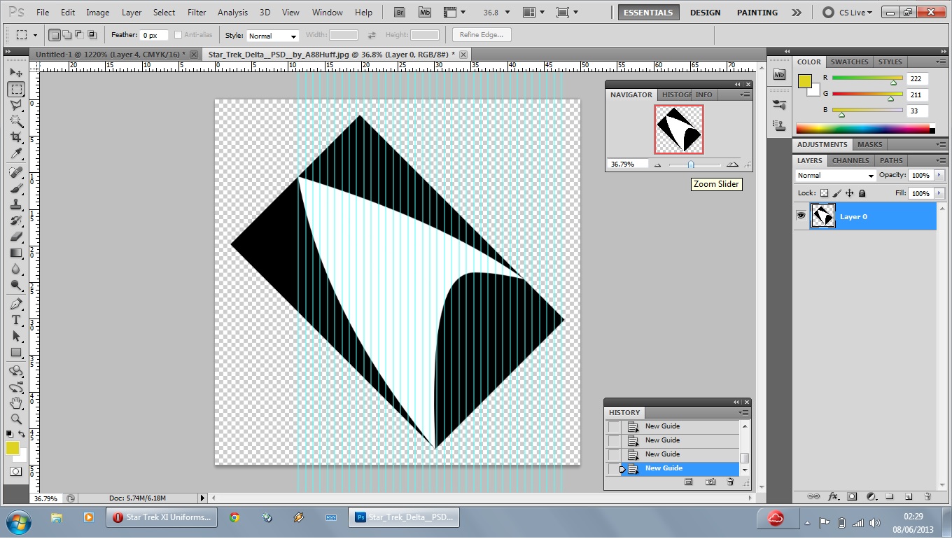Select the Magic Wand tool
Image resolution: width=952 pixels, height=560 pixels.
point(16,121)
